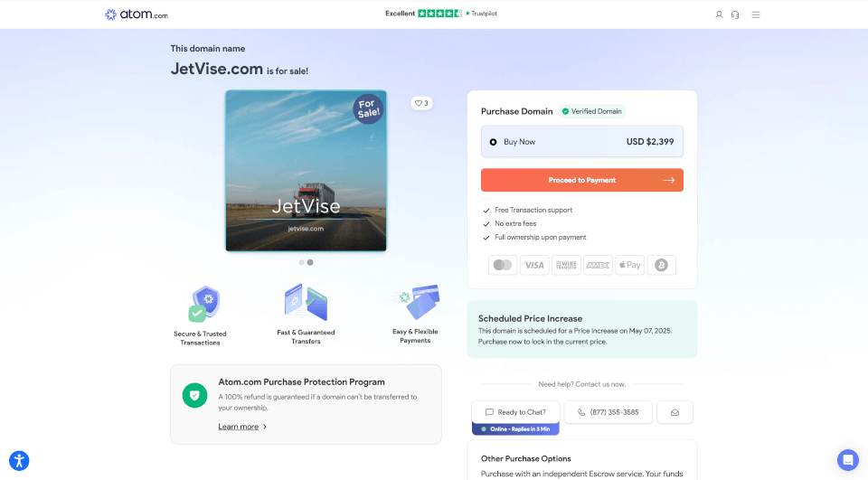The image size is (868, 480).
Task: Click the Mastercard payment icon
Action: (x=503, y=265)
